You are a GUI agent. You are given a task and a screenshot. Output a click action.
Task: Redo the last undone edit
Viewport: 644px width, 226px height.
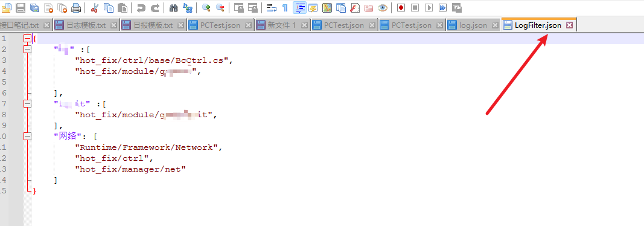pyautogui.click(x=155, y=7)
